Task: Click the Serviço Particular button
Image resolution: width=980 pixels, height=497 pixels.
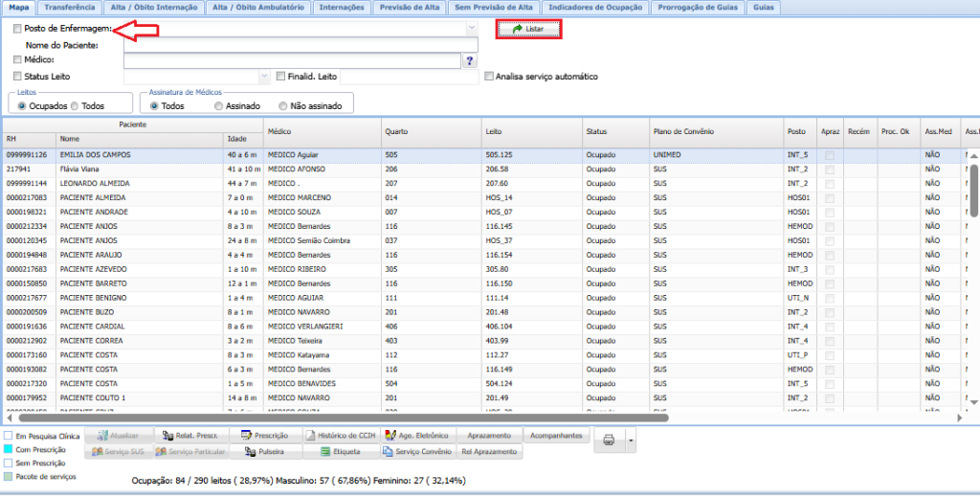Action: tap(191, 451)
